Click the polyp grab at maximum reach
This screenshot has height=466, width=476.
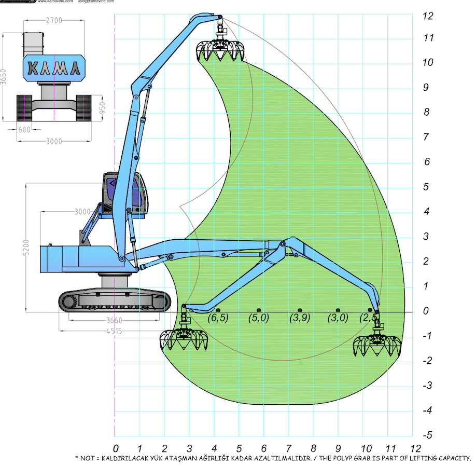(377, 339)
